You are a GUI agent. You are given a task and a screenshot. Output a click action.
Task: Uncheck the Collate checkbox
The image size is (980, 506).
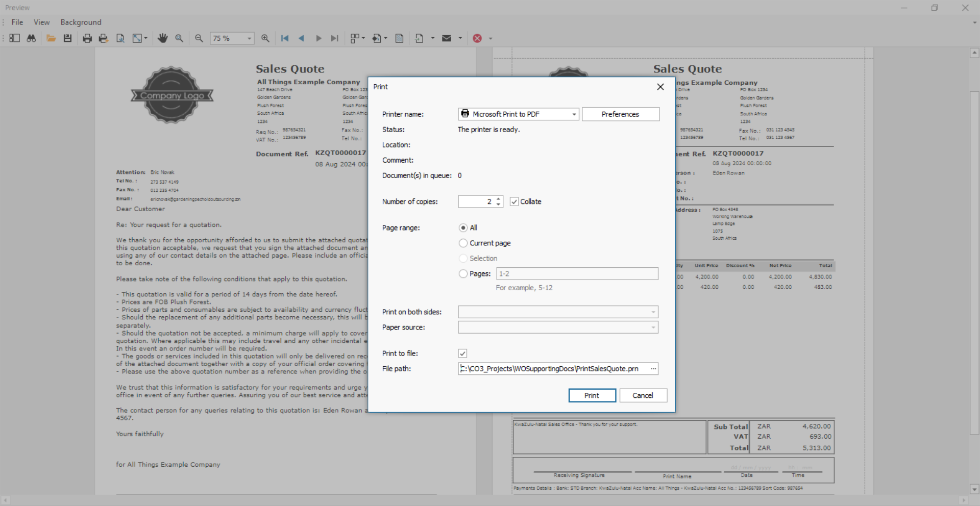[x=514, y=201]
